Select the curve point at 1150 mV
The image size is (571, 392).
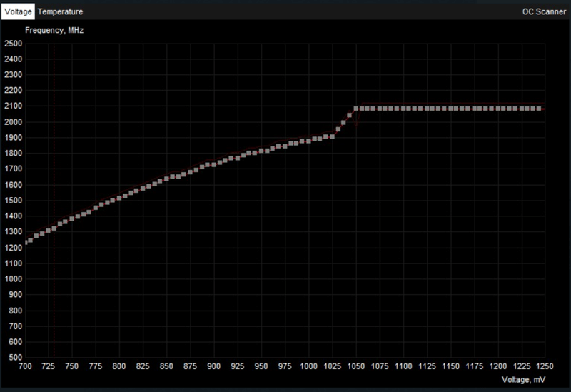pos(451,109)
